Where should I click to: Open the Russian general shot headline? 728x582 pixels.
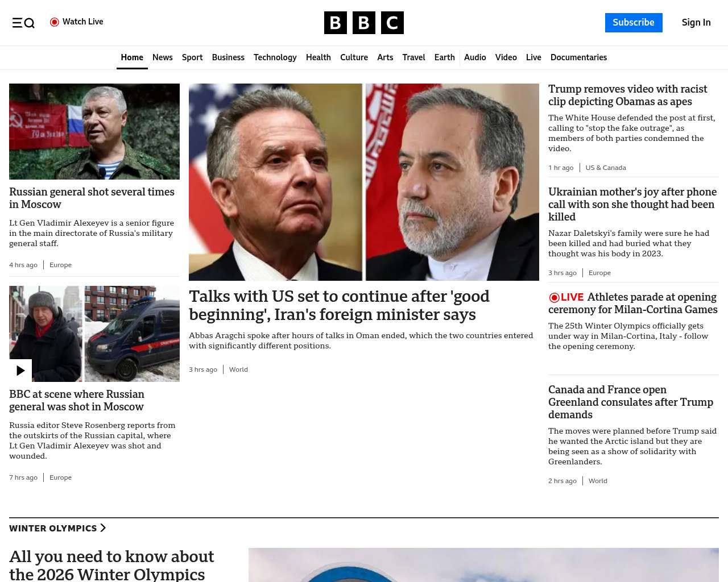tap(92, 198)
